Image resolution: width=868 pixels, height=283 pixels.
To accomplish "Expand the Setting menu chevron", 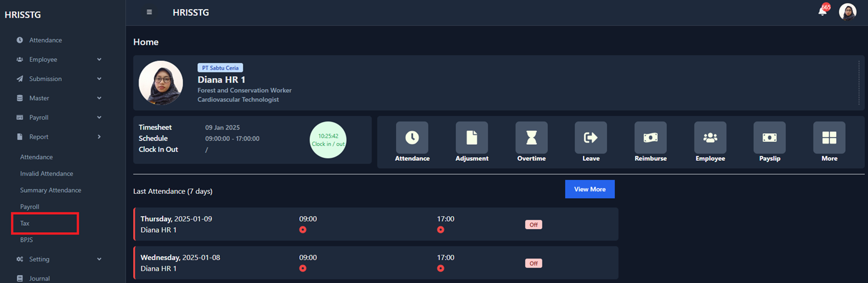I will click(99, 259).
